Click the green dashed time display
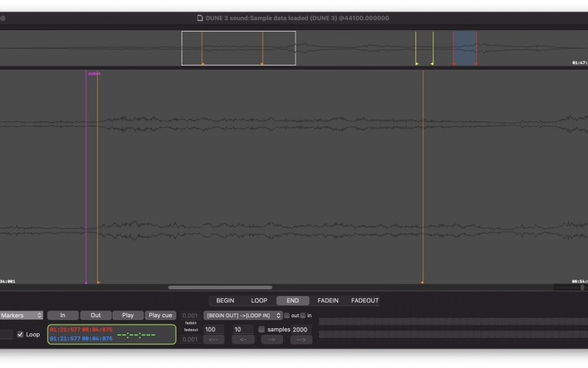This screenshot has height=368, width=588. pos(136,335)
